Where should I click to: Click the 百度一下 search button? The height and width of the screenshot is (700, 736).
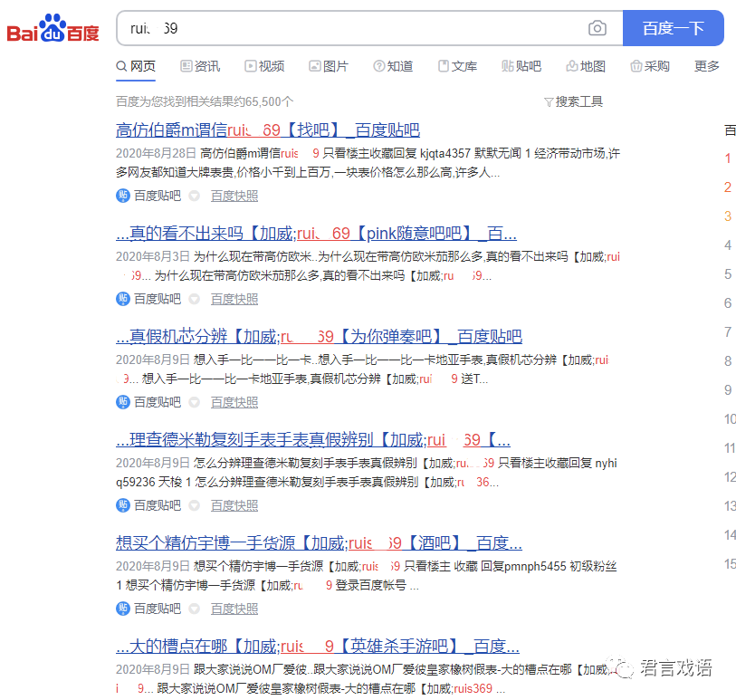pyautogui.click(x=674, y=28)
